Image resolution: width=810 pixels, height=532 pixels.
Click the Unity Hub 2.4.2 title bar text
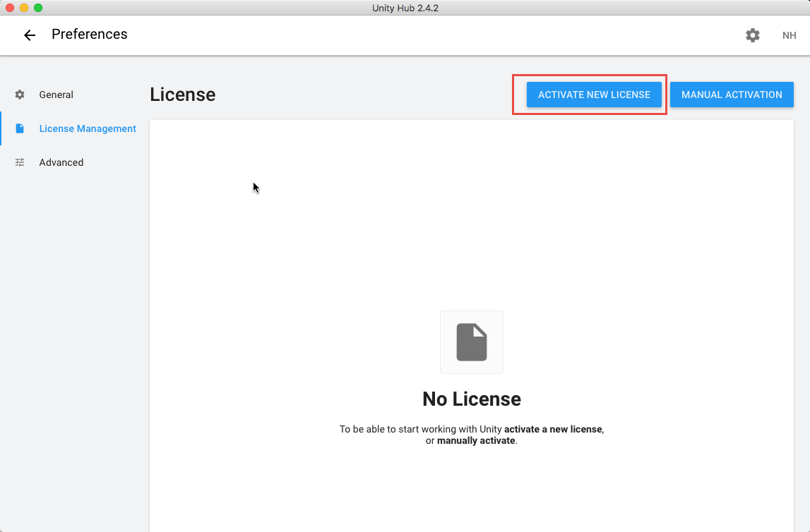[x=405, y=8]
